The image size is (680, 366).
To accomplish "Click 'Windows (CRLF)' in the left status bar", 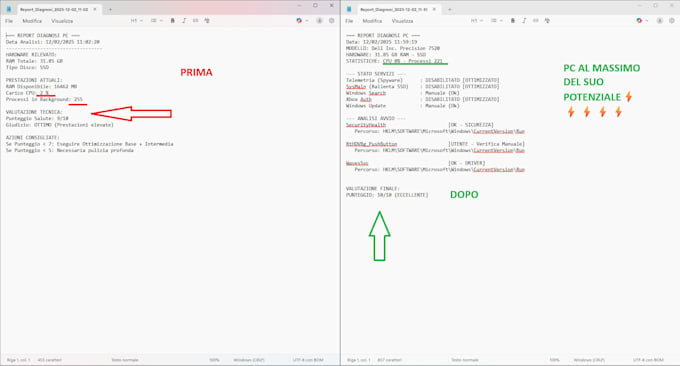I will pos(249,360).
